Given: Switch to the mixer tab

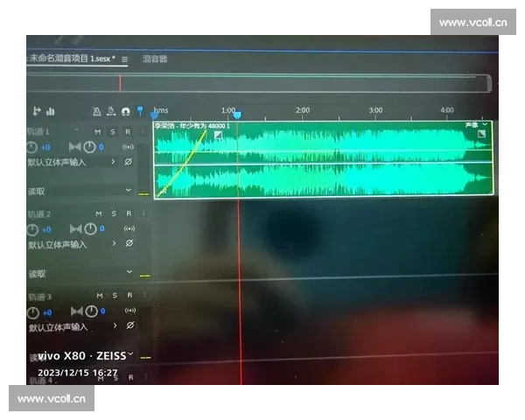Looking at the screenshot, I should click(x=155, y=59).
